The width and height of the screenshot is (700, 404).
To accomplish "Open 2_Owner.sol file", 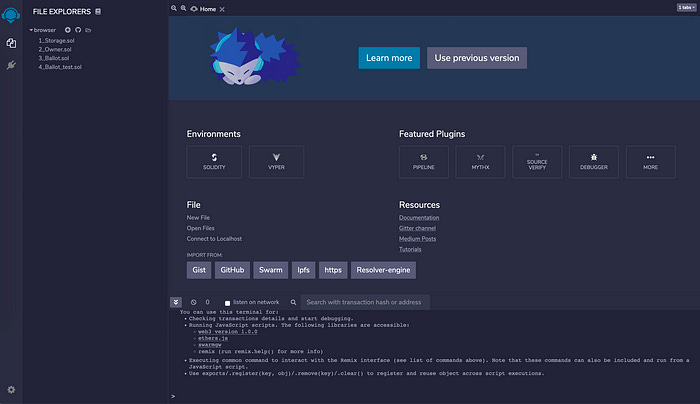I will point(55,50).
